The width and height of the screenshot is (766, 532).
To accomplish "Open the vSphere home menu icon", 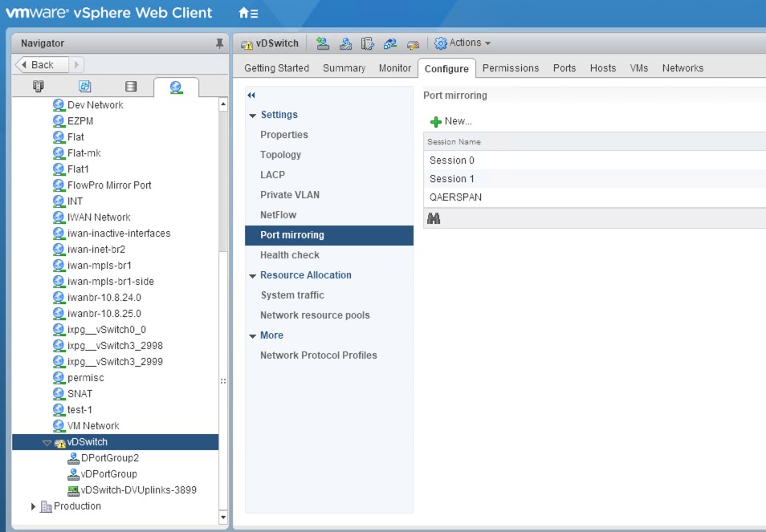I will click(248, 14).
